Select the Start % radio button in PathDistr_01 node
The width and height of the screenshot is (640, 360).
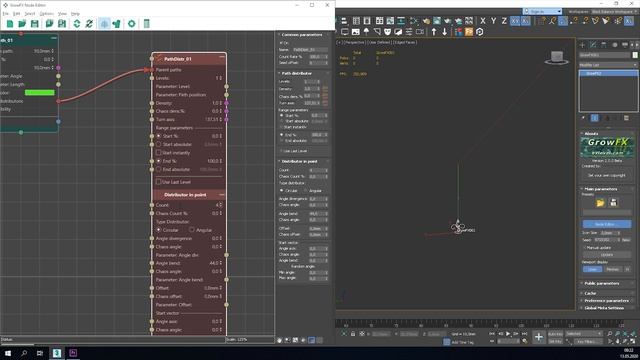pos(159,136)
